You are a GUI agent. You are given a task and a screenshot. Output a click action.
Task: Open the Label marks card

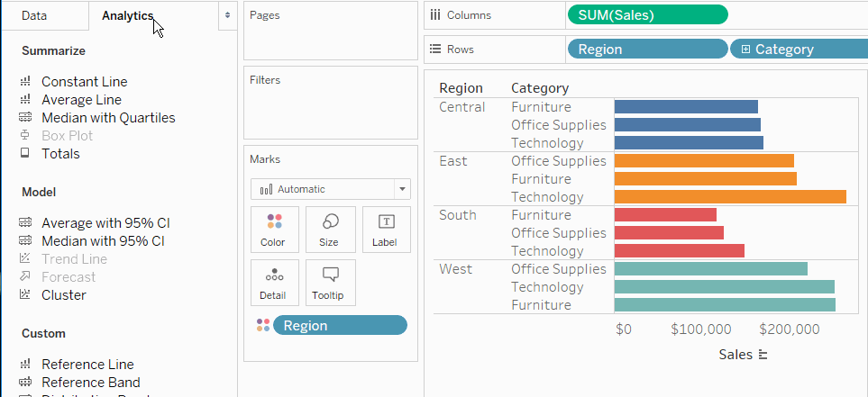[x=385, y=230]
